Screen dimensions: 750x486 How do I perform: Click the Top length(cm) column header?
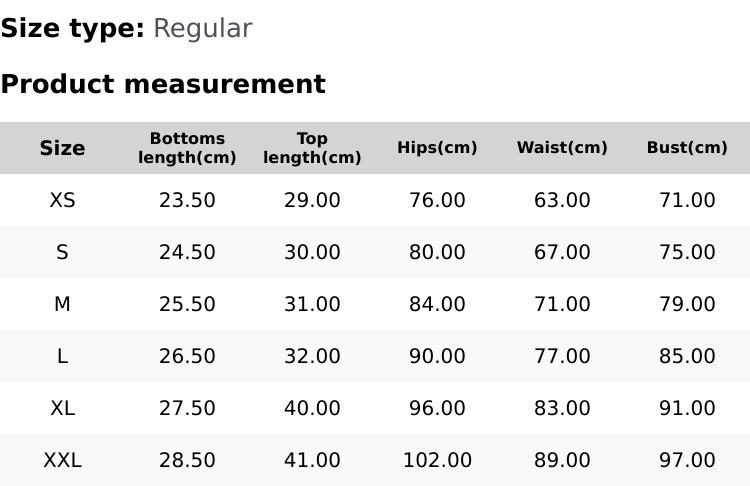tap(312, 148)
